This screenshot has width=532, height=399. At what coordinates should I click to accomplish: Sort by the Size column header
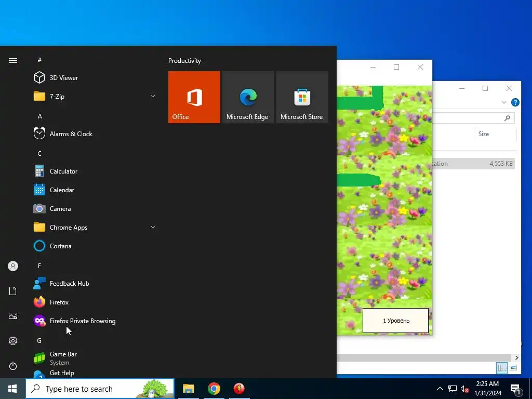[495, 134]
